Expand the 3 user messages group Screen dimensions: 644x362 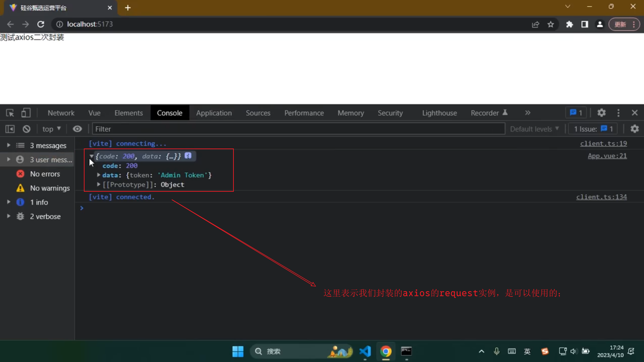pyautogui.click(x=9, y=160)
